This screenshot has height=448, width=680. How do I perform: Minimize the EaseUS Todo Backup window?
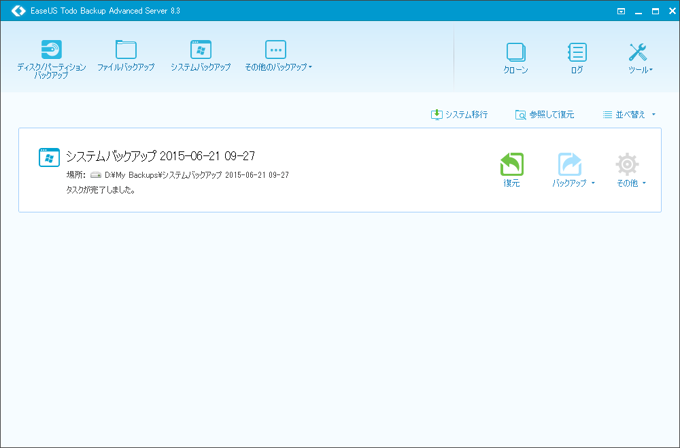click(x=638, y=12)
